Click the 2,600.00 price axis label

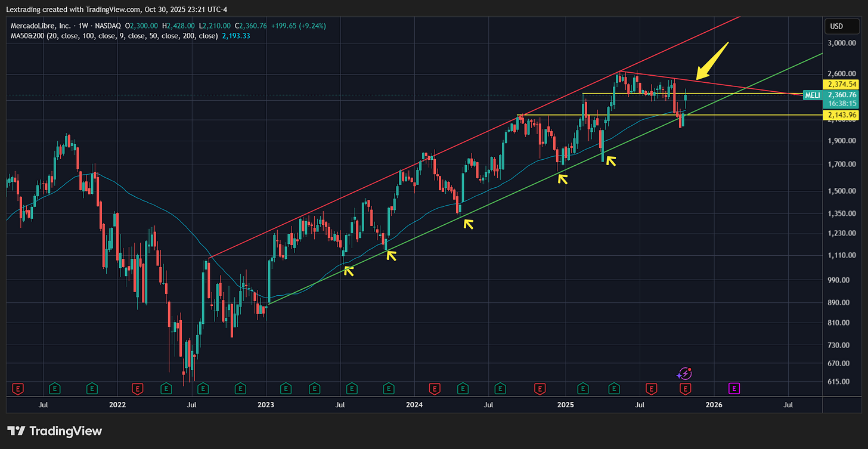(x=842, y=74)
